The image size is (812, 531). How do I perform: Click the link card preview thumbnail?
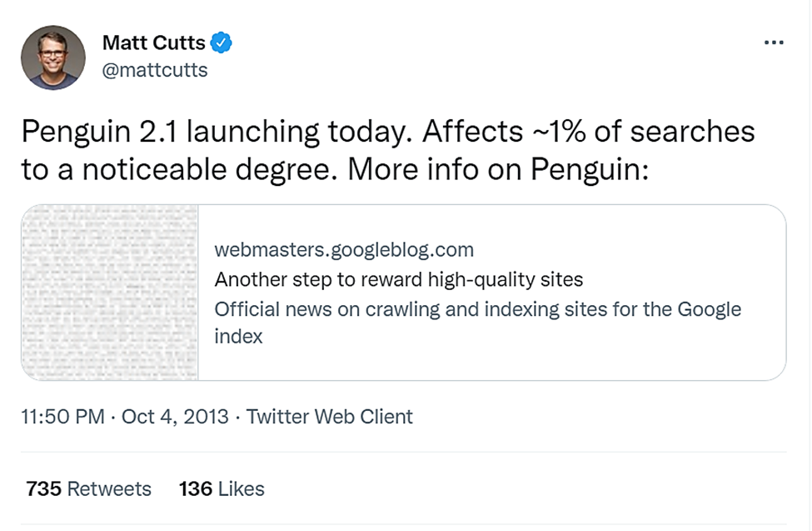pyautogui.click(x=110, y=293)
